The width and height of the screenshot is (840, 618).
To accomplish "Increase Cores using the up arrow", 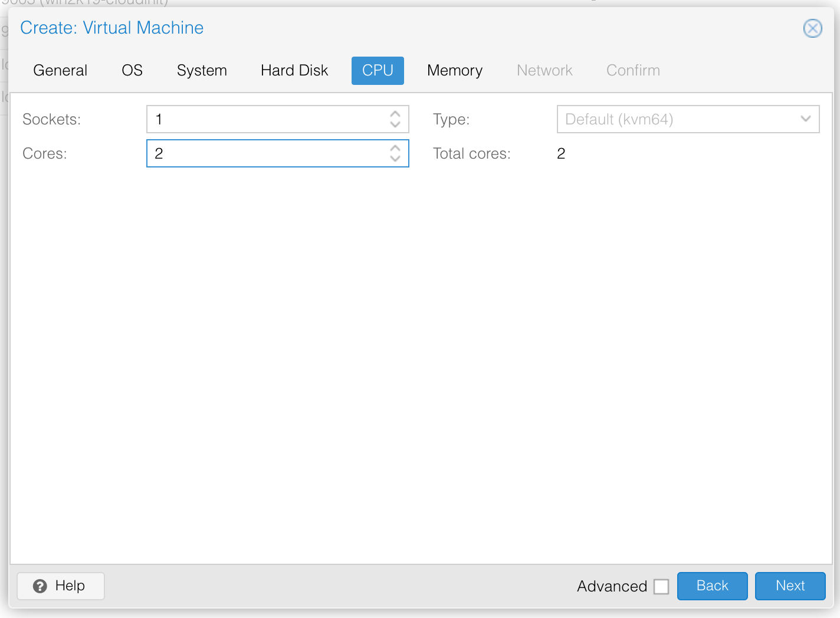I will (395, 148).
